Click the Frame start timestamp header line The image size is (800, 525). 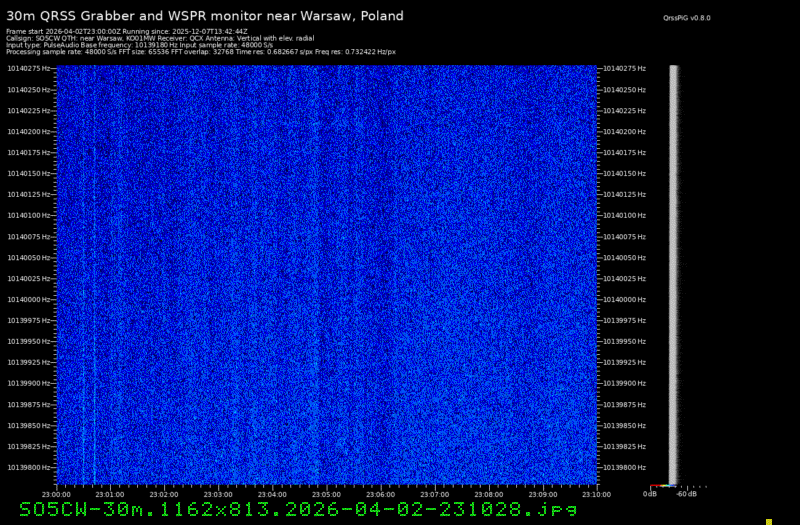126,31
